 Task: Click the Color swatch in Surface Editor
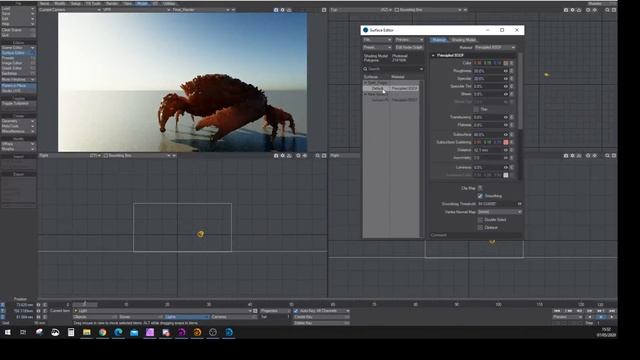[506, 63]
